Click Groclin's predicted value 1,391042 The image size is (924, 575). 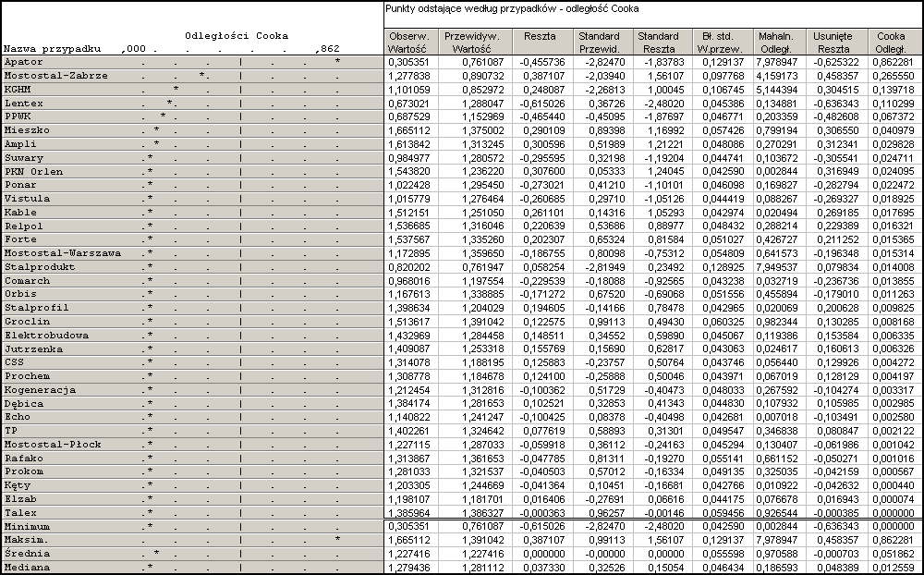pos(483,322)
